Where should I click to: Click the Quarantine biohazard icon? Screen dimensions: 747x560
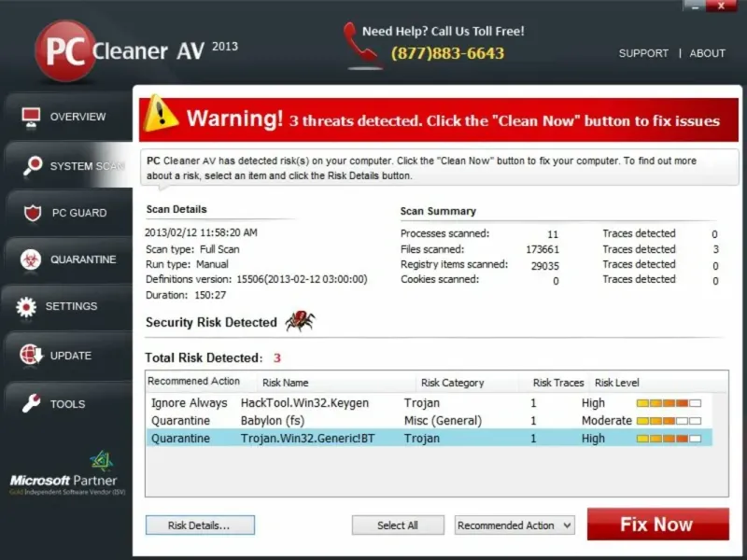pyautogui.click(x=31, y=259)
